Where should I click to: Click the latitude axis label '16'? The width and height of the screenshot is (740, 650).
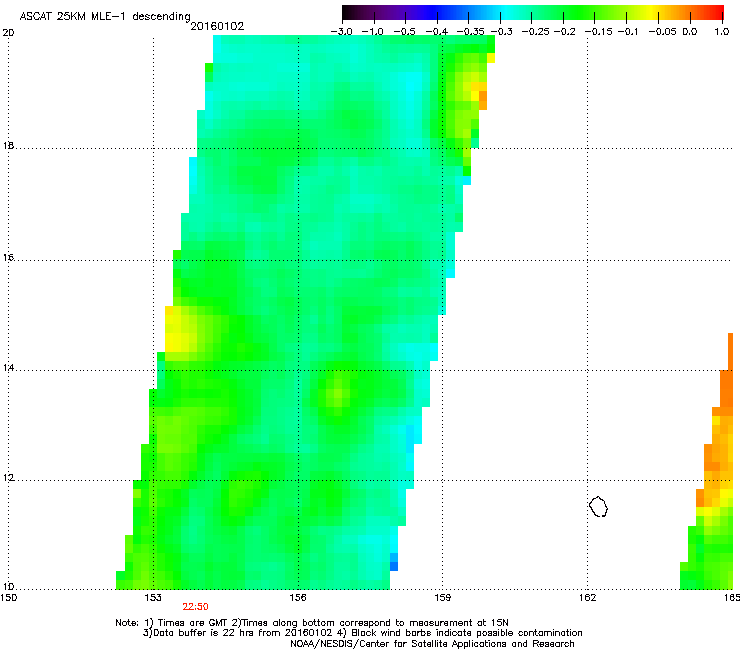8,258
